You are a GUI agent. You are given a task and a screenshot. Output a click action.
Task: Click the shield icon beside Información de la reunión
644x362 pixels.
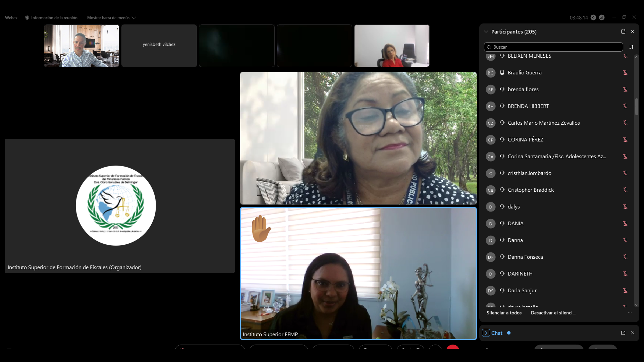point(27,18)
